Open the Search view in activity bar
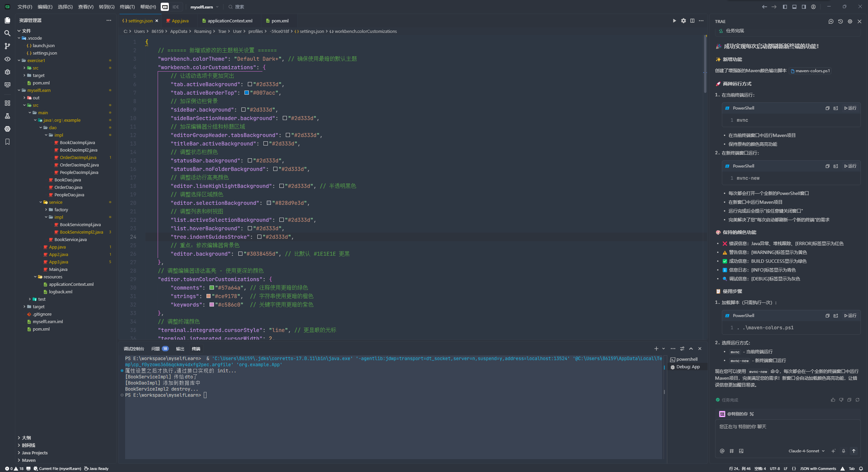The width and height of the screenshot is (868, 472). click(x=7, y=33)
